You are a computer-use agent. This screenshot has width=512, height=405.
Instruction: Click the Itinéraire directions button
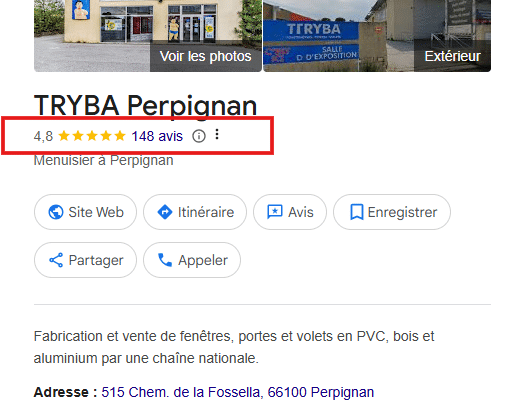click(x=195, y=212)
